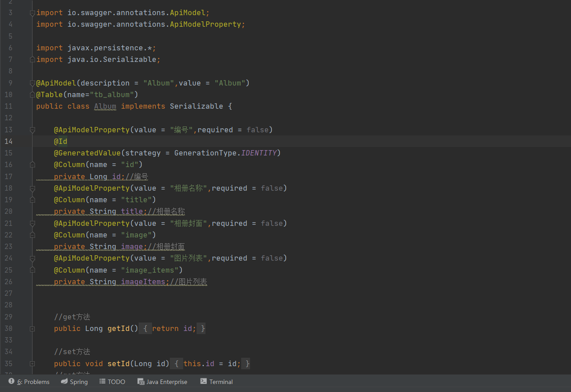Open the TODO tool window tab
Viewport: 571px width, 392px height.
click(x=112, y=382)
